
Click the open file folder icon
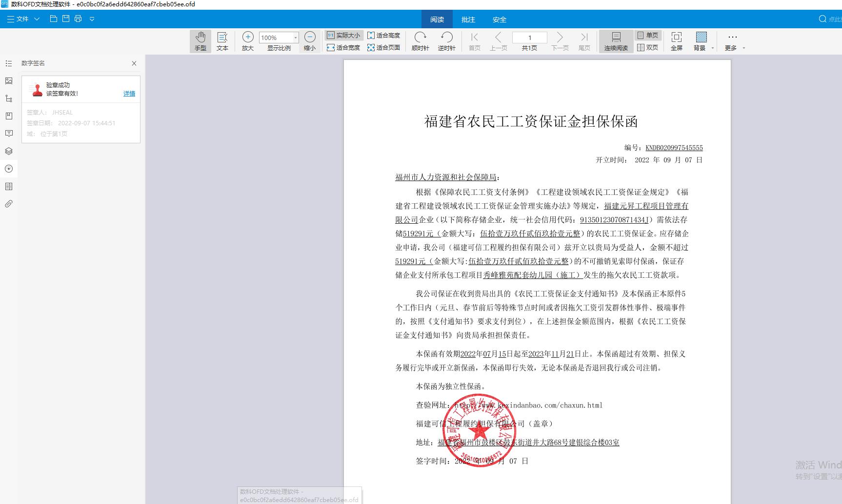coord(54,19)
